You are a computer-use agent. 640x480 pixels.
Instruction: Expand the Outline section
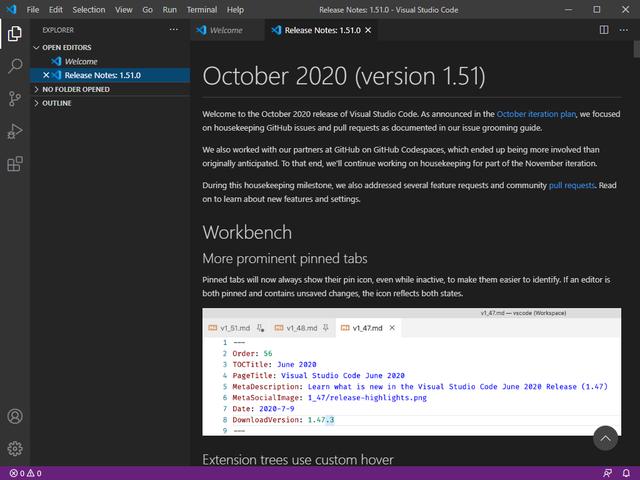(x=110, y=103)
